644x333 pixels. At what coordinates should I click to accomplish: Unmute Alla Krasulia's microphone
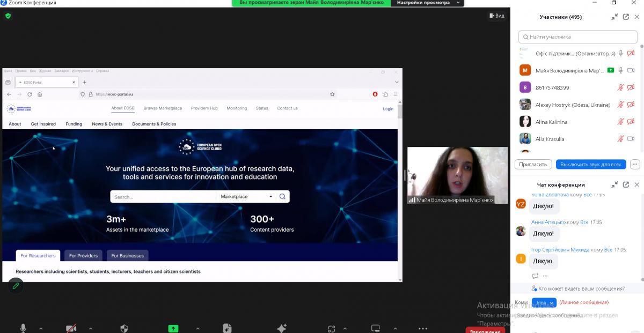point(621,139)
